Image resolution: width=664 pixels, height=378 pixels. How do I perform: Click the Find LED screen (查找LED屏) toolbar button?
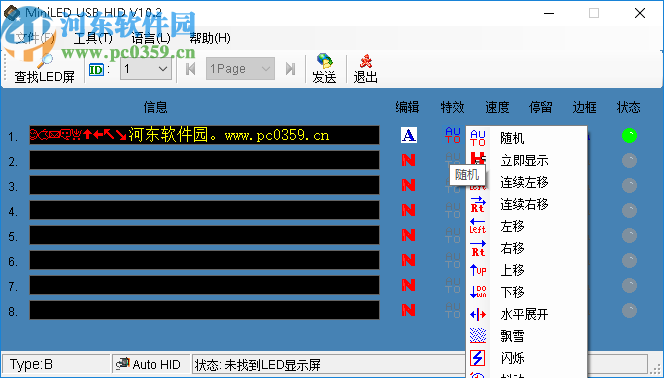tap(44, 69)
